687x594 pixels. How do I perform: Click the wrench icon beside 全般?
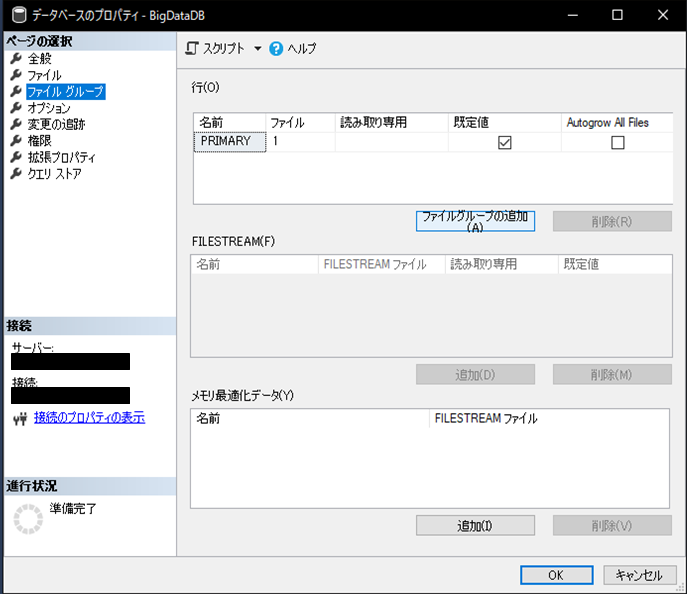16,58
